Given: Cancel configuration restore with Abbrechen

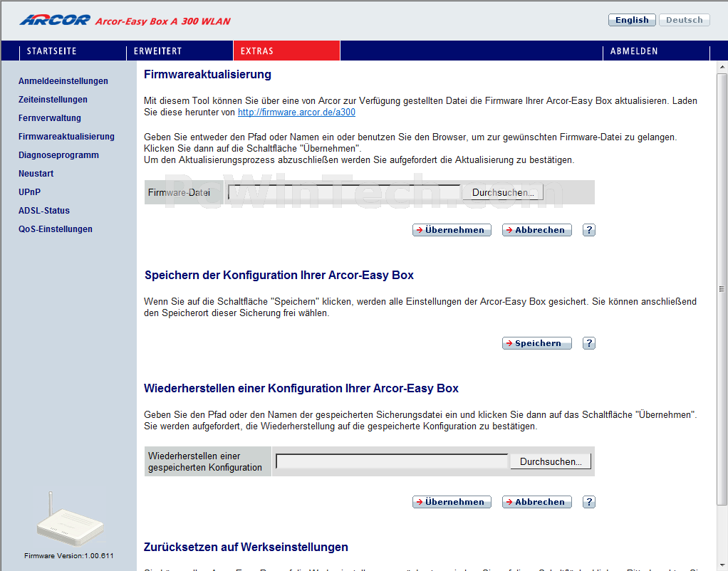Looking at the screenshot, I should [536, 502].
